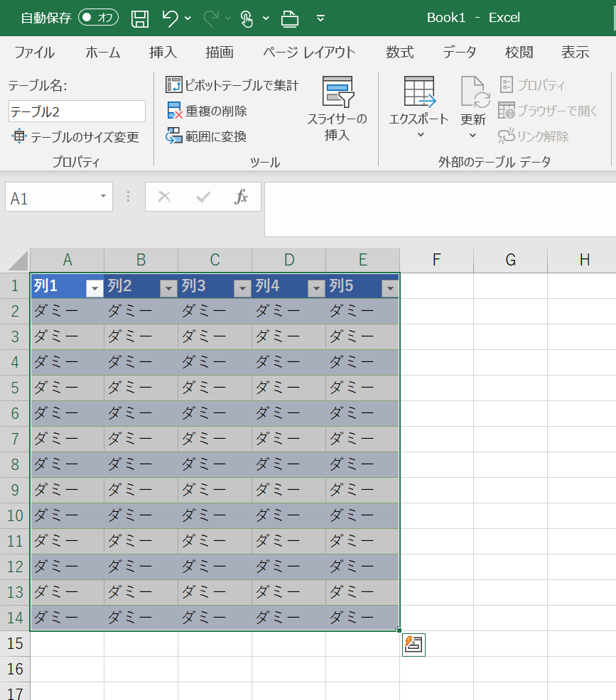The image size is (616, 700).
Task: Select column G header
Action: pos(510,260)
